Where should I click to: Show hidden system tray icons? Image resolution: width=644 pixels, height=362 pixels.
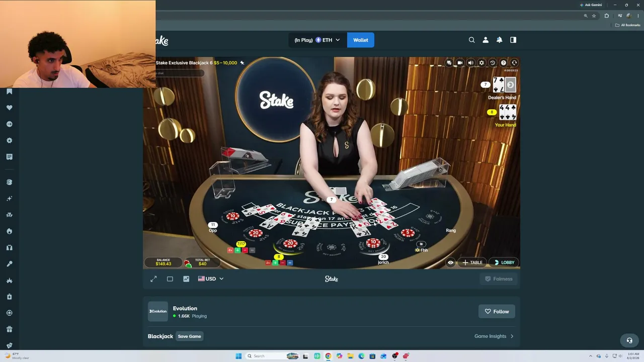pyautogui.click(x=592, y=356)
